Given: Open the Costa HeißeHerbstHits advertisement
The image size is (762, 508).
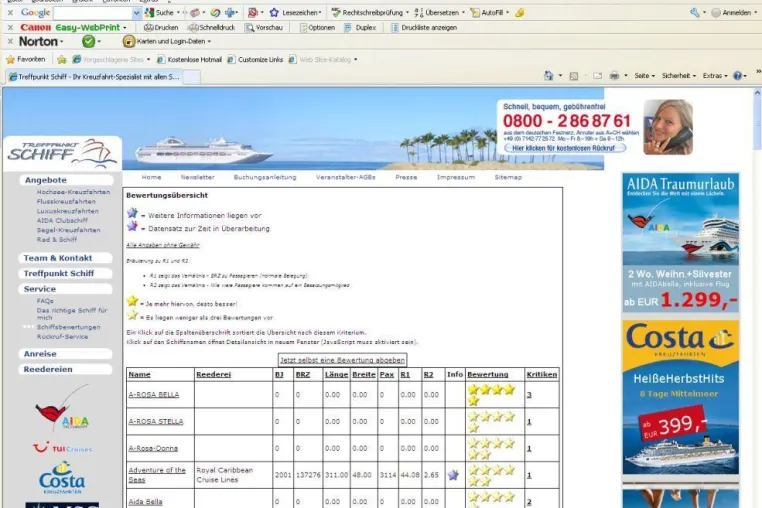Looking at the screenshot, I should point(680,397).
